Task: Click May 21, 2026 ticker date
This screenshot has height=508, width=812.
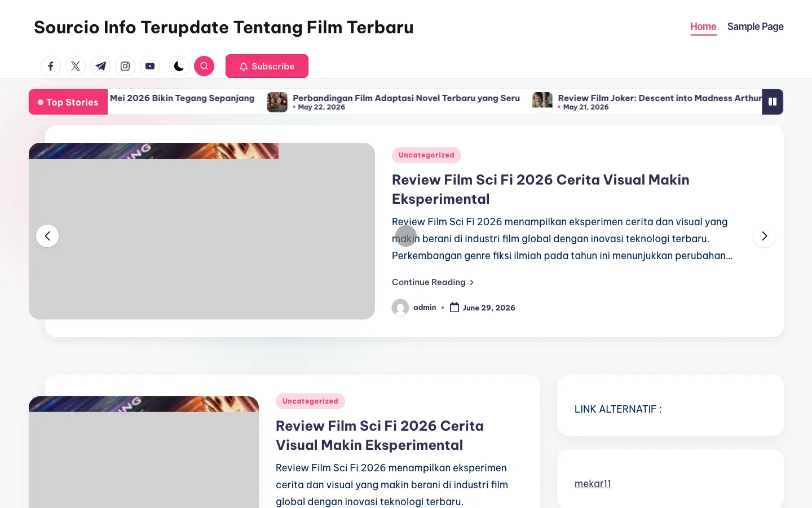Action: tap(586, 107)
